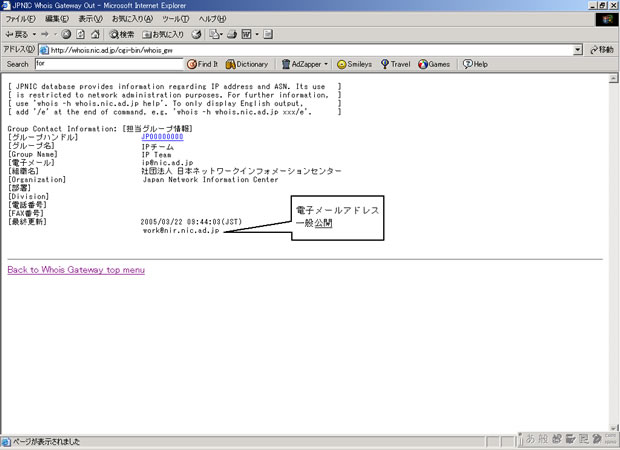Click the [Organization] label text
The image size is (620, 450).
(37, 180)
